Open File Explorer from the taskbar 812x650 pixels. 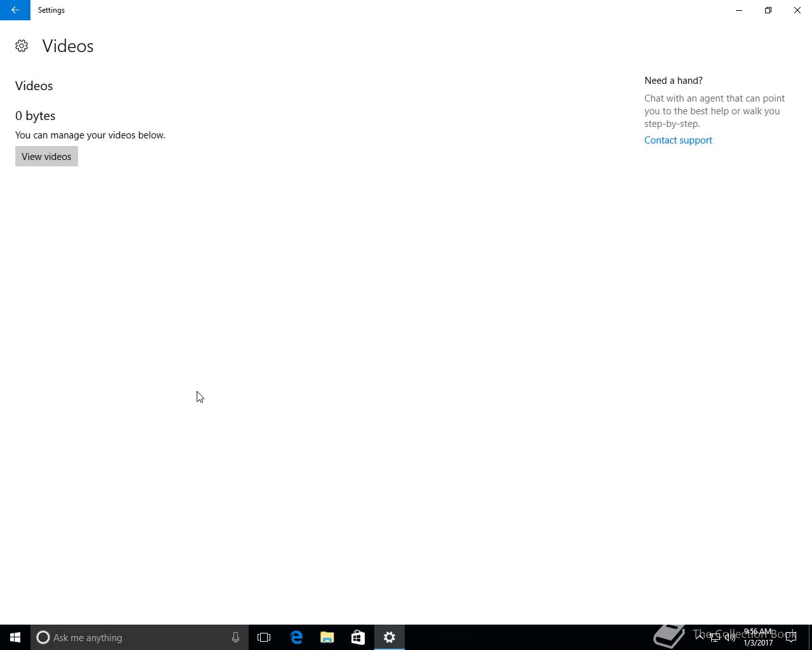click(x=327, y=637)
